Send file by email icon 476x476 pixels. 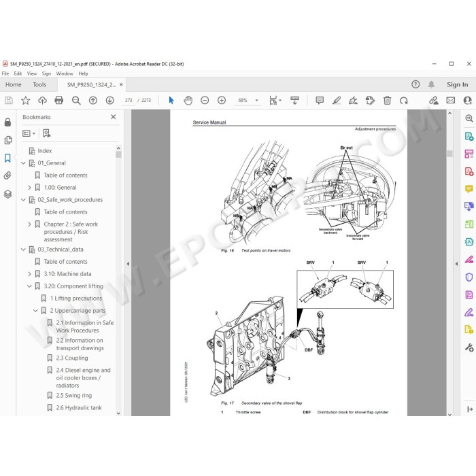pos(450,100)
